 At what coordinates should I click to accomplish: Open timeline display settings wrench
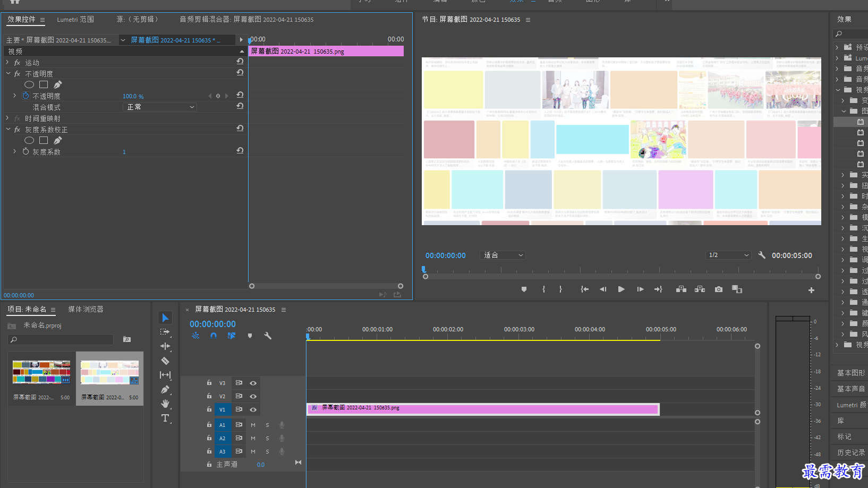(x=268, y=336)
